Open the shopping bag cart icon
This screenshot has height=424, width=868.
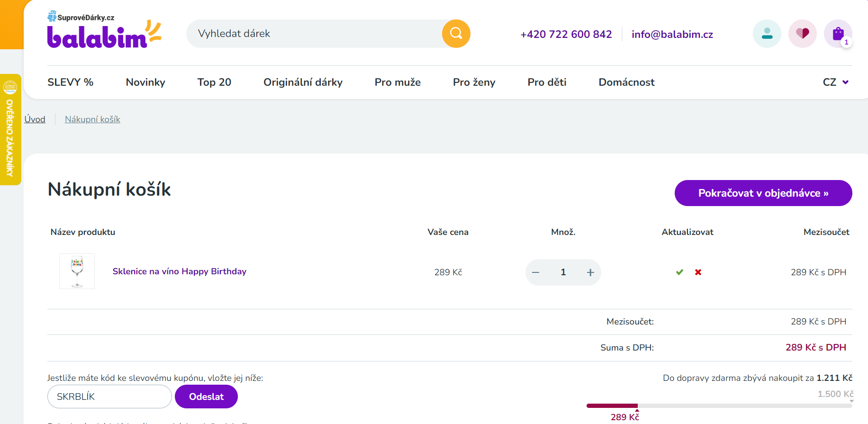pyautogui.click(x=838, y=34)
